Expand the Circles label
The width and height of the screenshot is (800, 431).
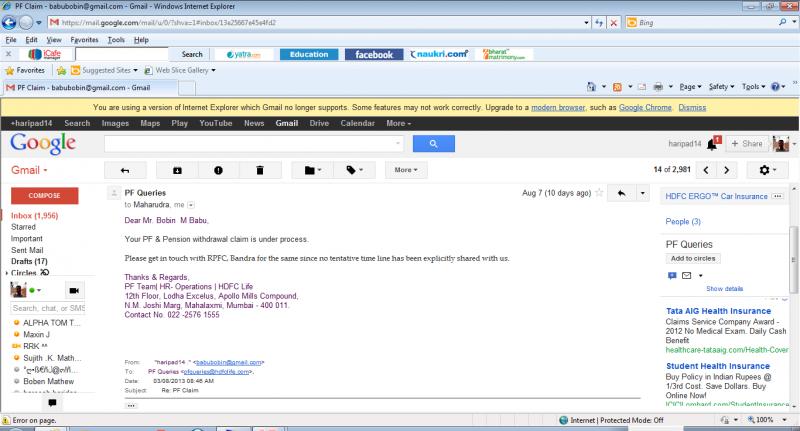pyautogui.click(x=7, y=273)
